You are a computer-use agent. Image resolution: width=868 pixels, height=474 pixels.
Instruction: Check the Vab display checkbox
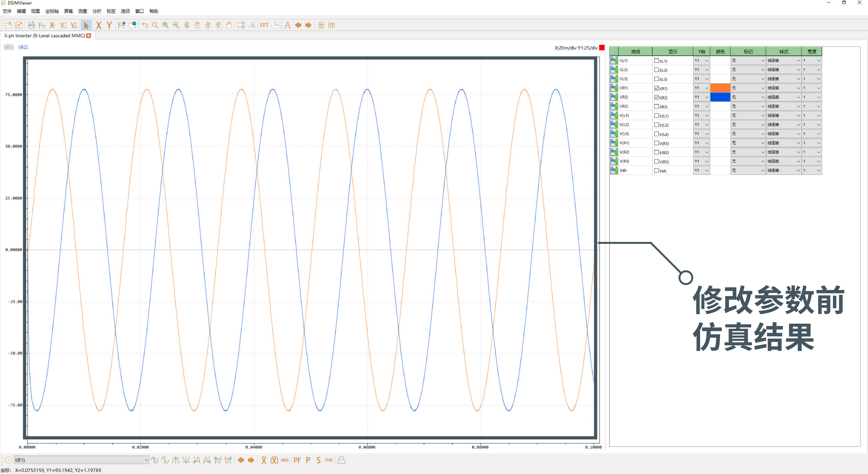656,171
